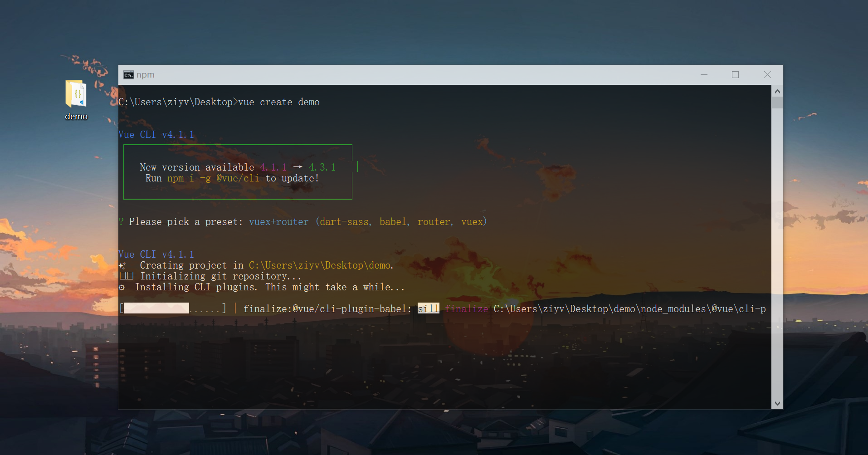This screenshot has width=868, height=455.
Task: Open the demo folder on the desktop
Action: [x=76, y=100]
